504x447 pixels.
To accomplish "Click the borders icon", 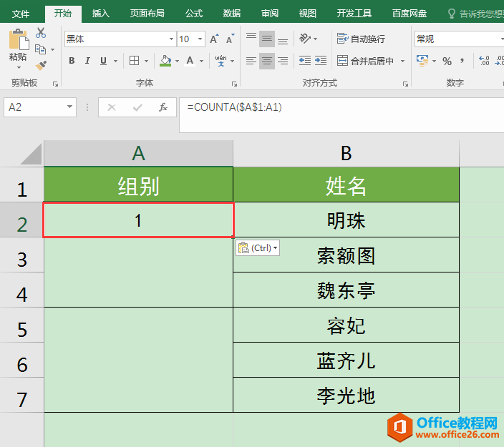I will (x=134, y=61).
